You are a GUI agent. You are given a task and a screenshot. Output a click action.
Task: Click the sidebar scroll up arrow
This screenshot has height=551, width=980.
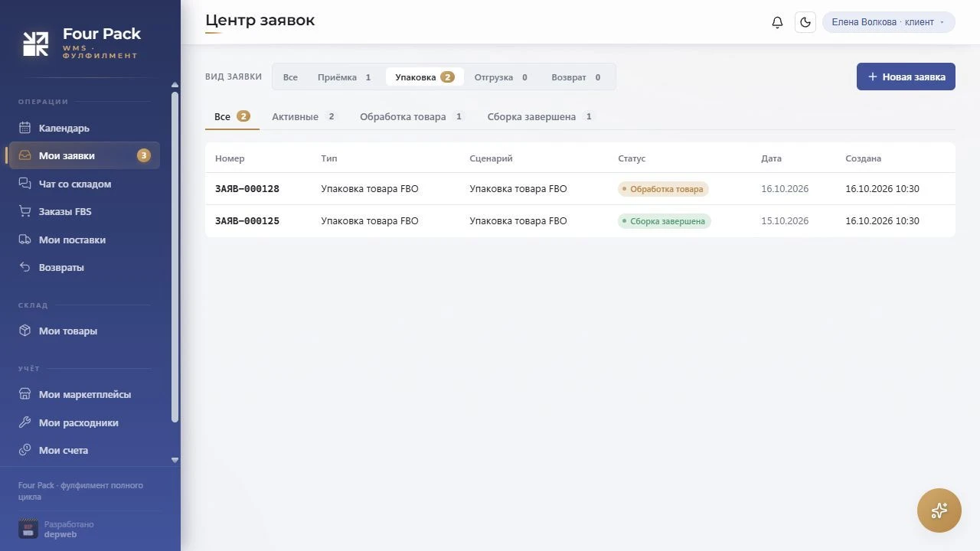[x=175, y=84]
